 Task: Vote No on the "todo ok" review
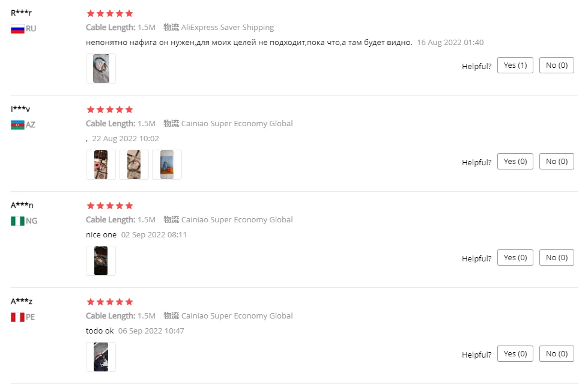coord(556,354)
